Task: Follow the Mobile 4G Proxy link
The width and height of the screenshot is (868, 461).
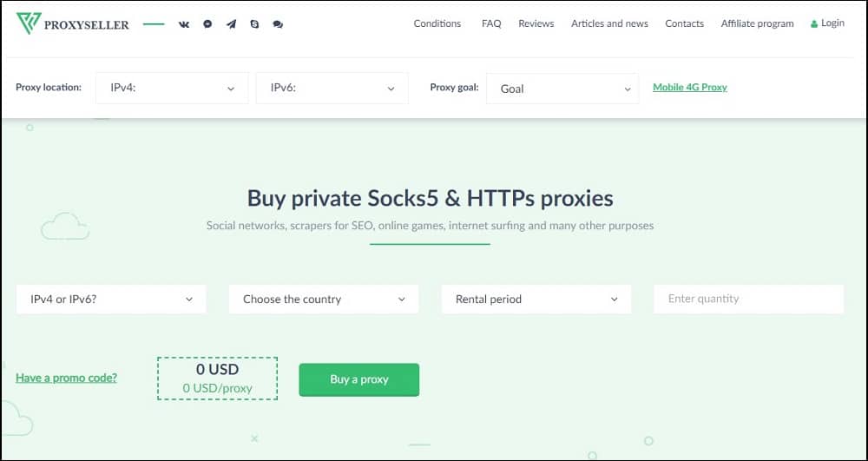Action: [x=690, y=87]
